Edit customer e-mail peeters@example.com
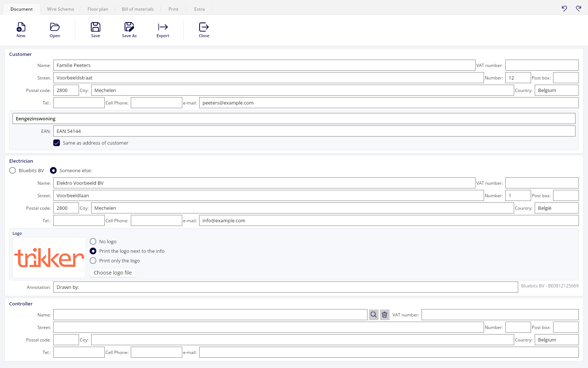Screen dimensions: 588x368 (x=389, y=103)
